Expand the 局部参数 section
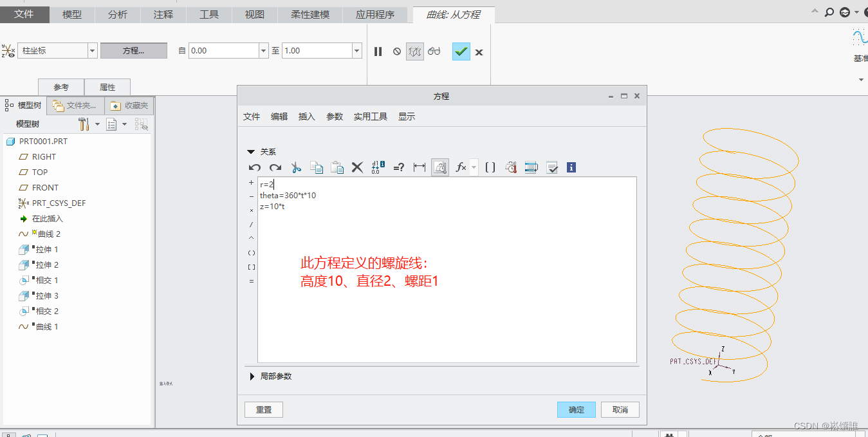Viewport: 868px width, 437px height. 252,376
